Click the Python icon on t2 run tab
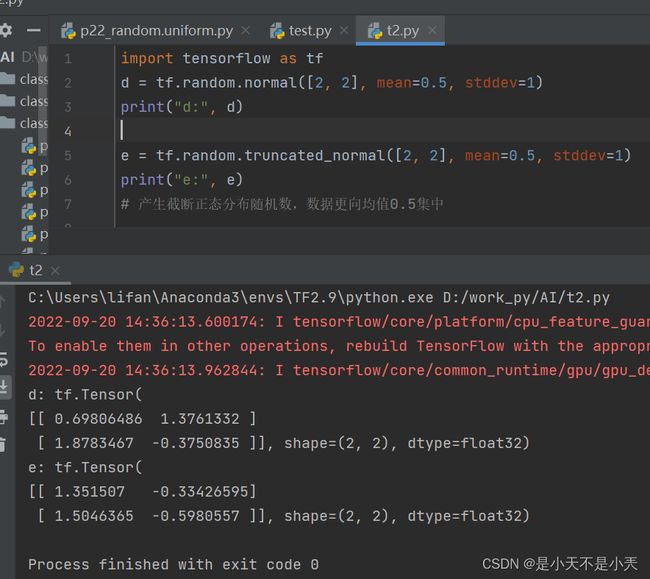650x579 pixels. 16,270
